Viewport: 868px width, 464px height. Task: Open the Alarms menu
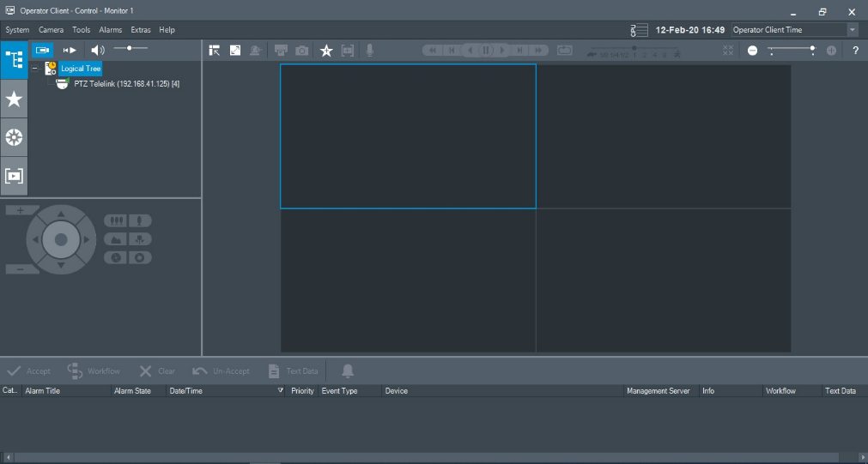pos(111,30)
